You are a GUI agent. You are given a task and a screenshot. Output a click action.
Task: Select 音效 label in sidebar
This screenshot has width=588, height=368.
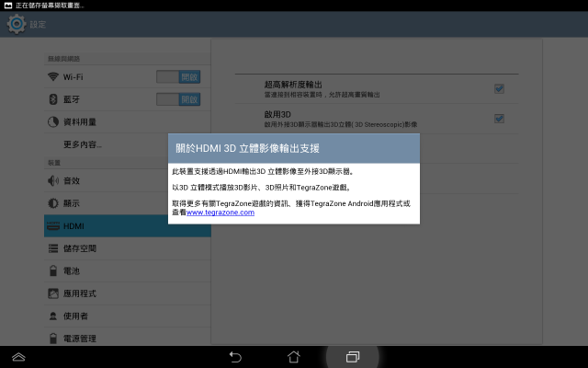(x=72, y=180)
